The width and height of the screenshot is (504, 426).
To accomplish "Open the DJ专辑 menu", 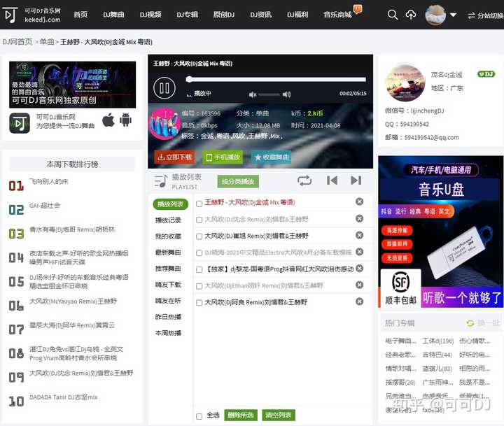I will coord(187,15).
